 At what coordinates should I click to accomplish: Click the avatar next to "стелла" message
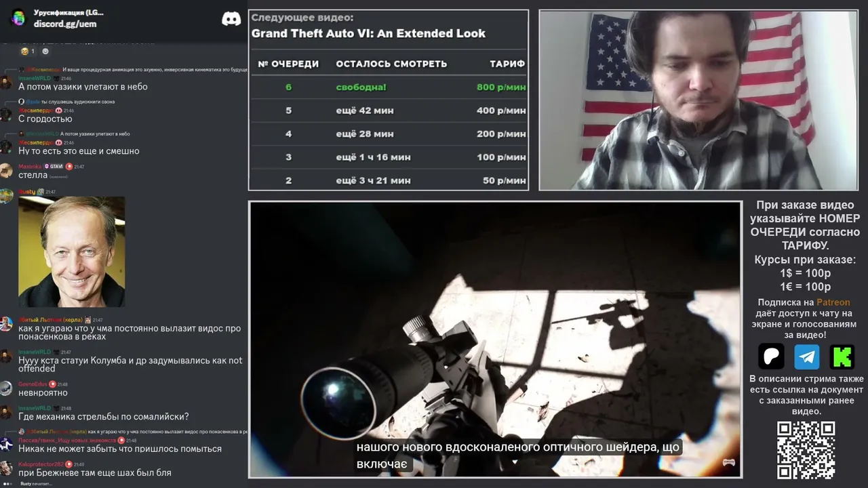[x=6, y=170]
